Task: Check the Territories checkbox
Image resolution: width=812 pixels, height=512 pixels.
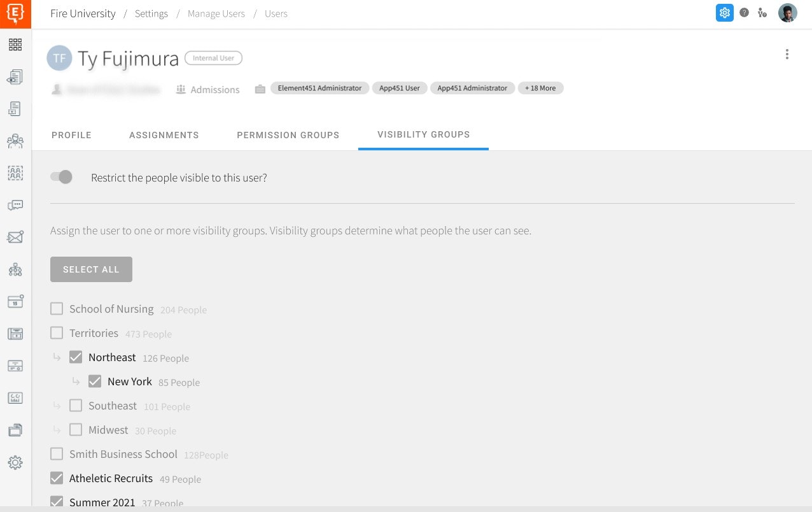Action: [x=57, y=333]
